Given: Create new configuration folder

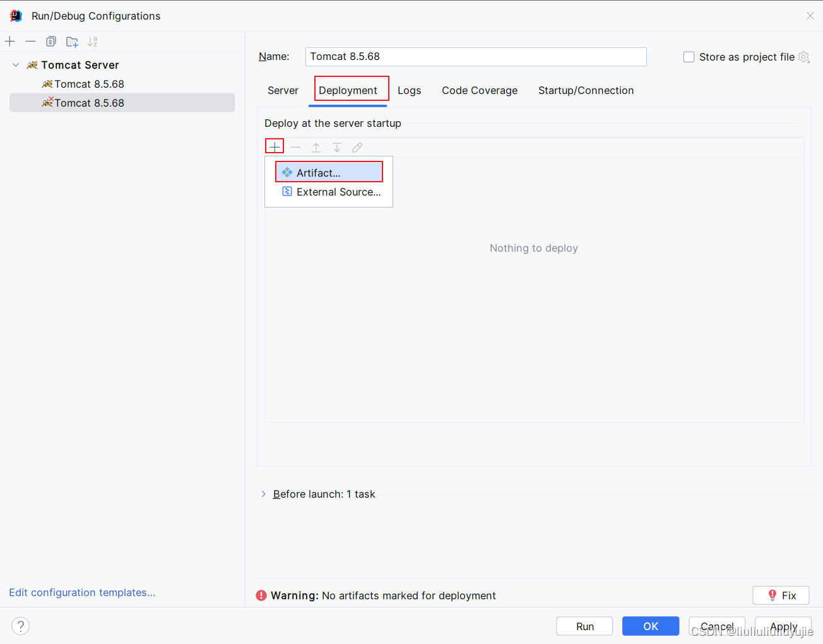Looking at the screenshot, I should point(72,42).
